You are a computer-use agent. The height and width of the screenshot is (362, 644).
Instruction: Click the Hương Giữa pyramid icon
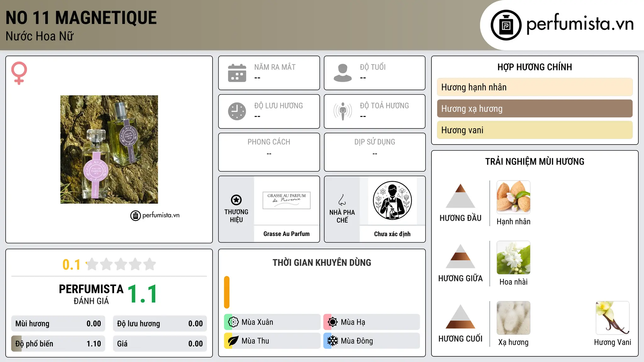[x=460, y=256]
